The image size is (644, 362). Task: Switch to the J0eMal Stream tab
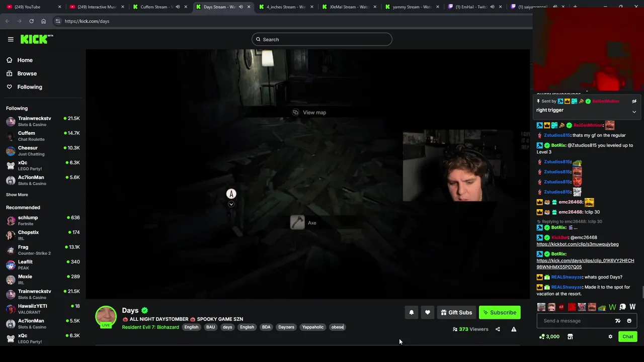349,7
